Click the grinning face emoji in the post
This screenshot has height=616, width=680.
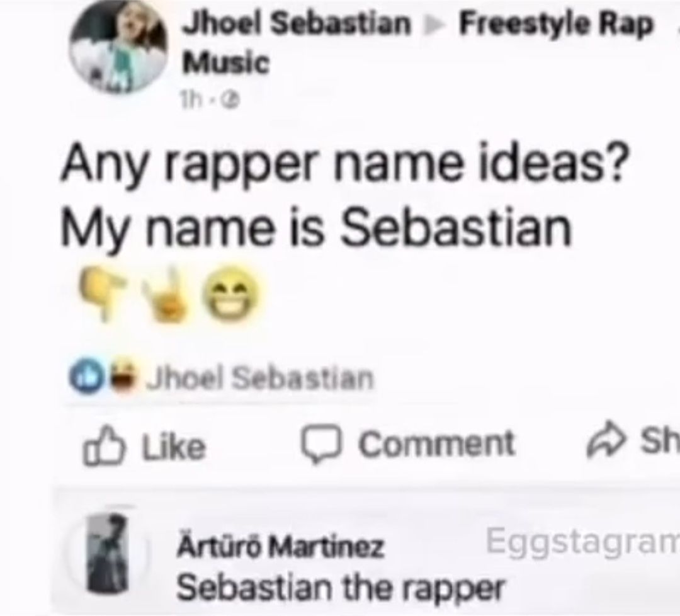[231, 295]
